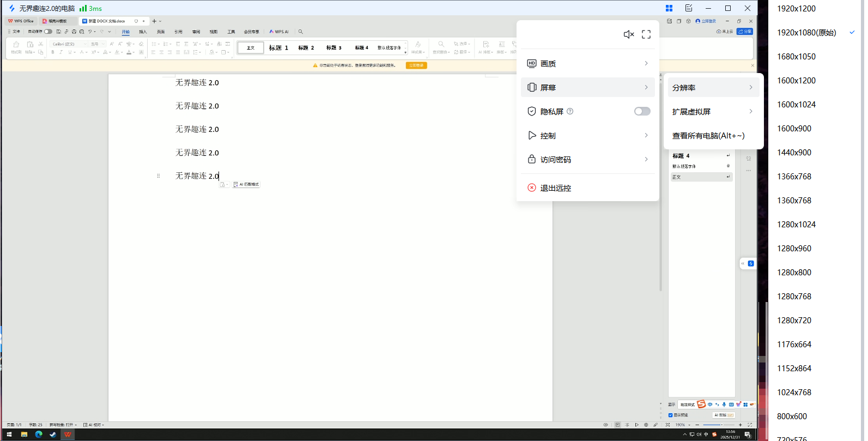
Task: Open the WPS 文件 file menu
Action: [14, 32]
